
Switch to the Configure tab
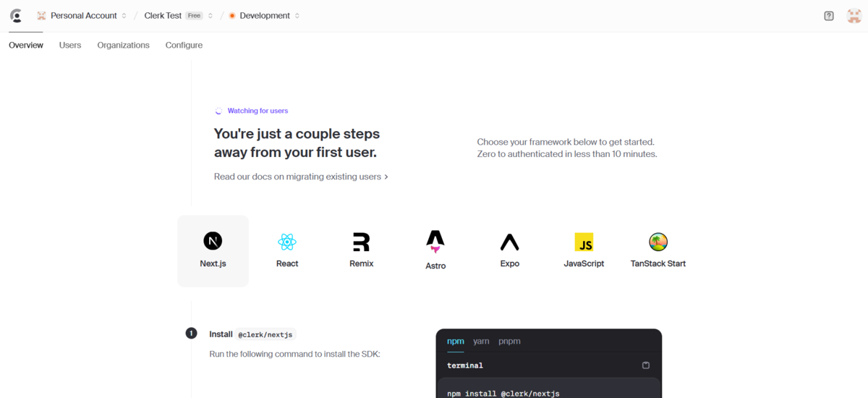(184, 45)
